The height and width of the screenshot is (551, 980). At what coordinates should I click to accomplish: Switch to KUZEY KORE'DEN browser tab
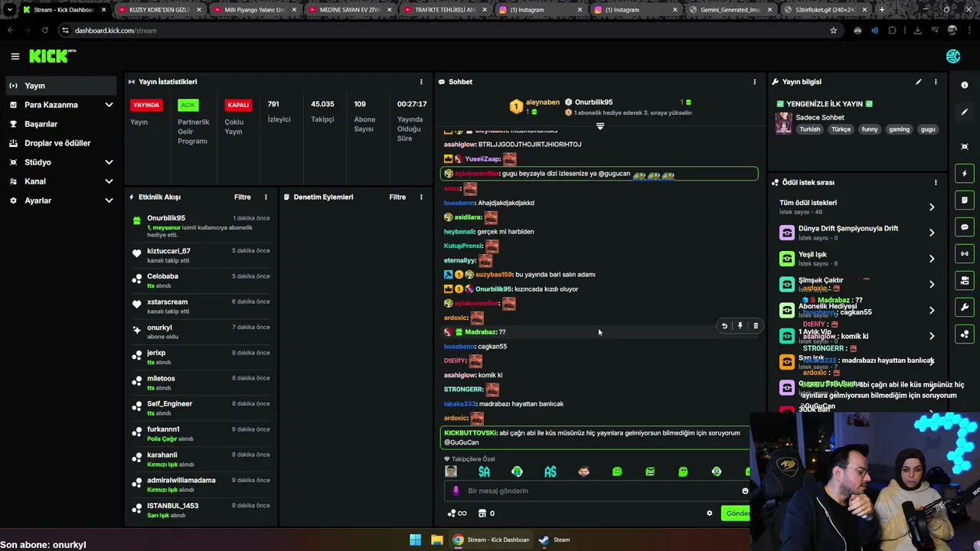(x=158, y=10)
